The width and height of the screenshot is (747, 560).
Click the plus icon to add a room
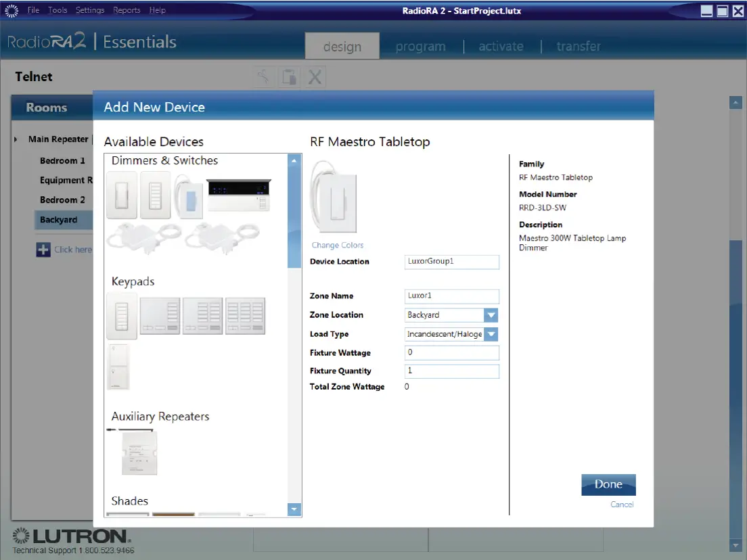pyautogui.click(x=43, y=250)
